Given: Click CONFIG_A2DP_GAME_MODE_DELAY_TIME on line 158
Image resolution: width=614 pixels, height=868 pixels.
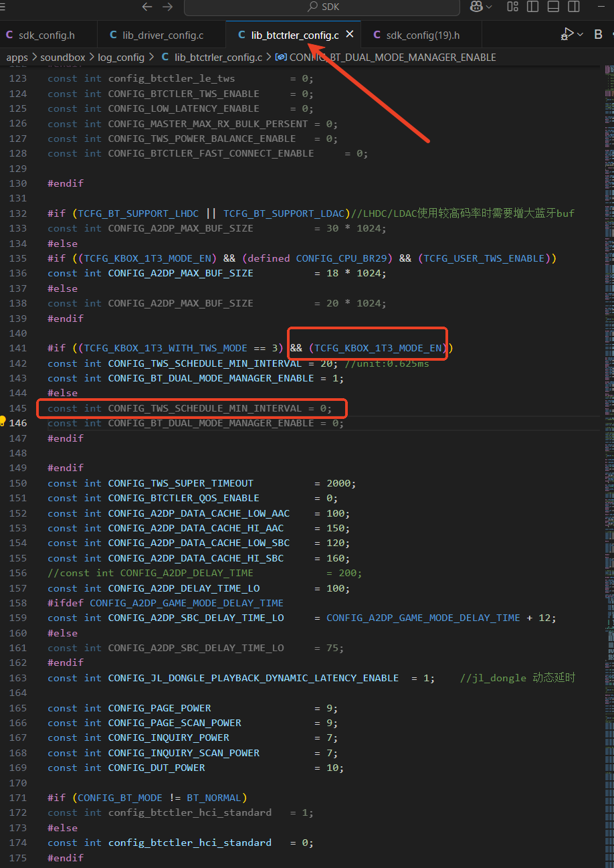Looking at the screenshot, I should click(187, 603).
